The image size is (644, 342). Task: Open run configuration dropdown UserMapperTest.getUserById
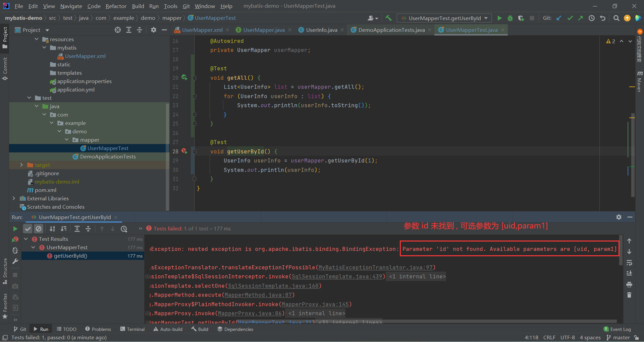pos(444,18)
